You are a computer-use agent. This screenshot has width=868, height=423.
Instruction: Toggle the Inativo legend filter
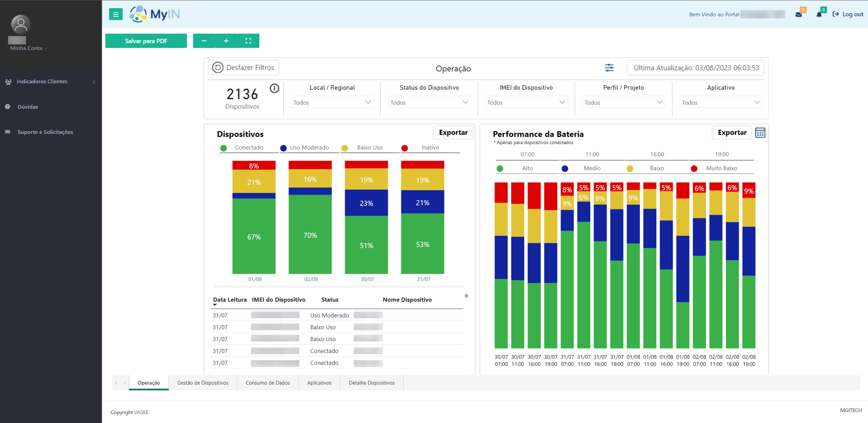(x=430, y=148)
